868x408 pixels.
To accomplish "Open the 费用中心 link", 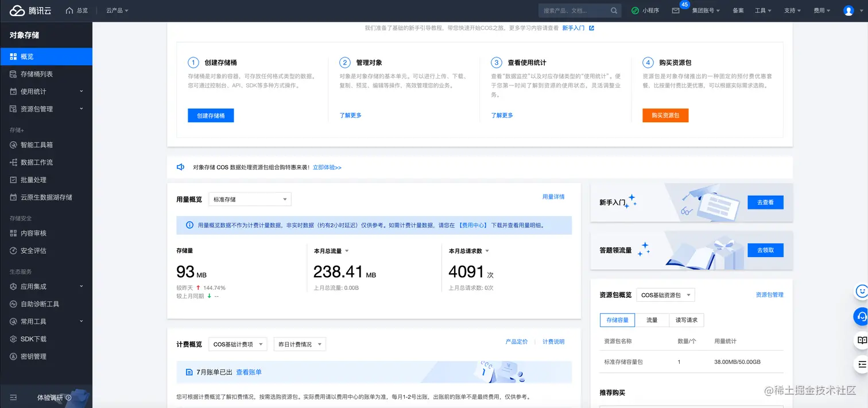I will point(473,226).
